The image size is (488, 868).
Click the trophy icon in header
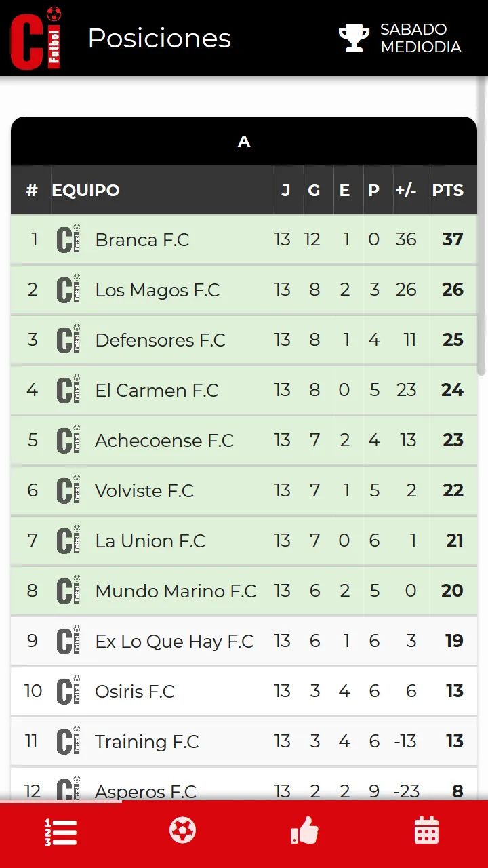click(354, 38)
